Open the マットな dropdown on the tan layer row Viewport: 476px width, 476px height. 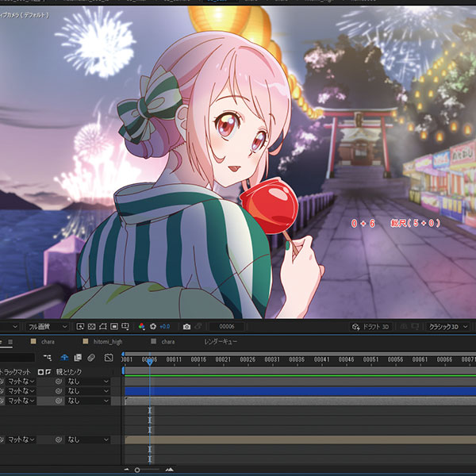pos(21,440)
